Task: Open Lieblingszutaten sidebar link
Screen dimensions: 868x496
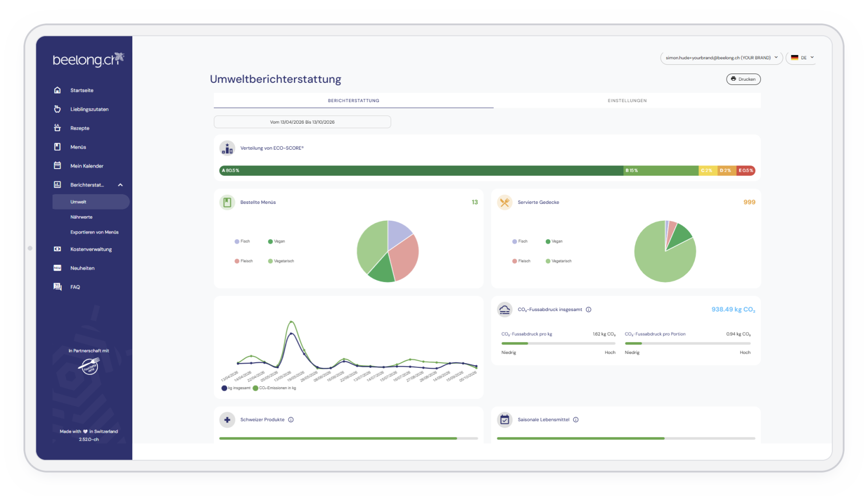Action: [x=89, y=109]
